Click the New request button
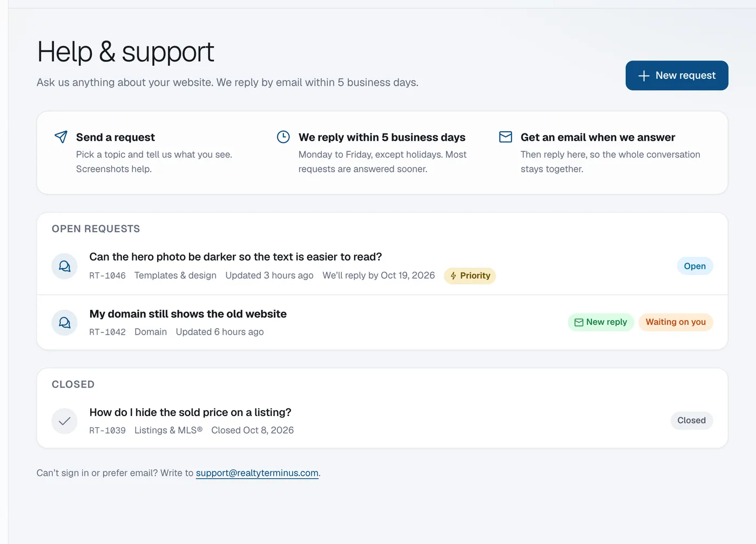756x544 pixels. pyautogui.click(x=677, y=76)
